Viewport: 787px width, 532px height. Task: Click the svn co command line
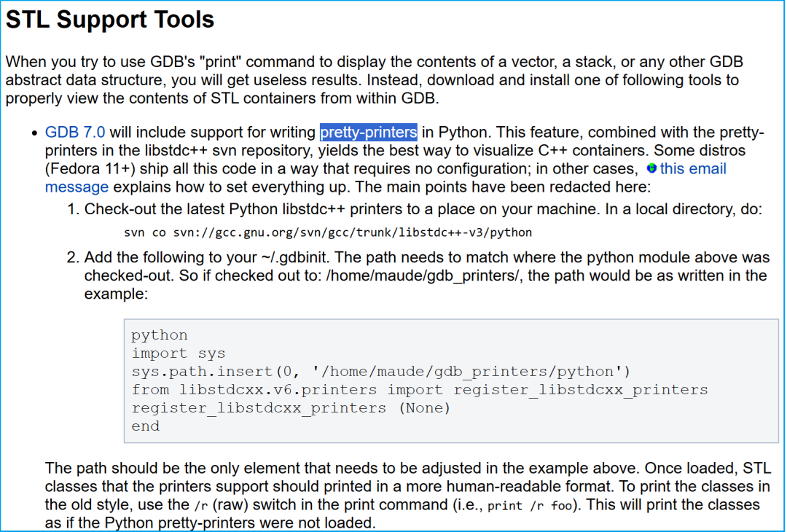point(328,232)
